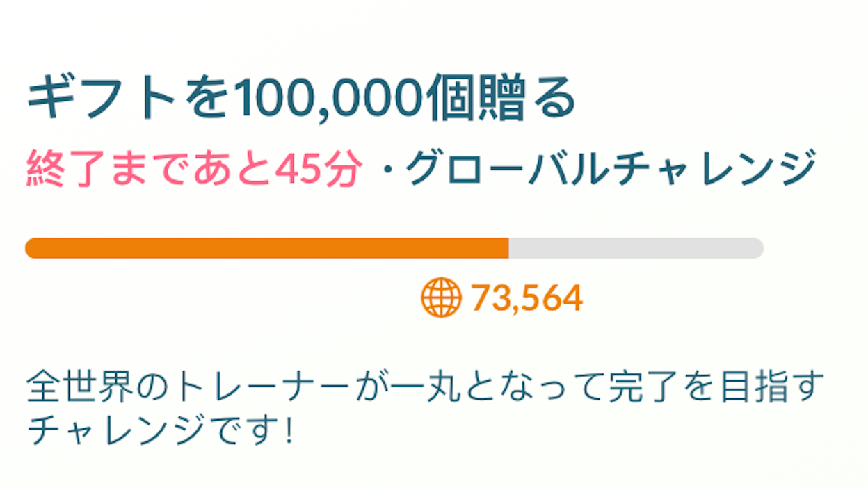The width and height of the screenshot is (868, 488).
Task: Click the end point of orange progress fill
Action: pyautogui.click(x=508, y=248)
